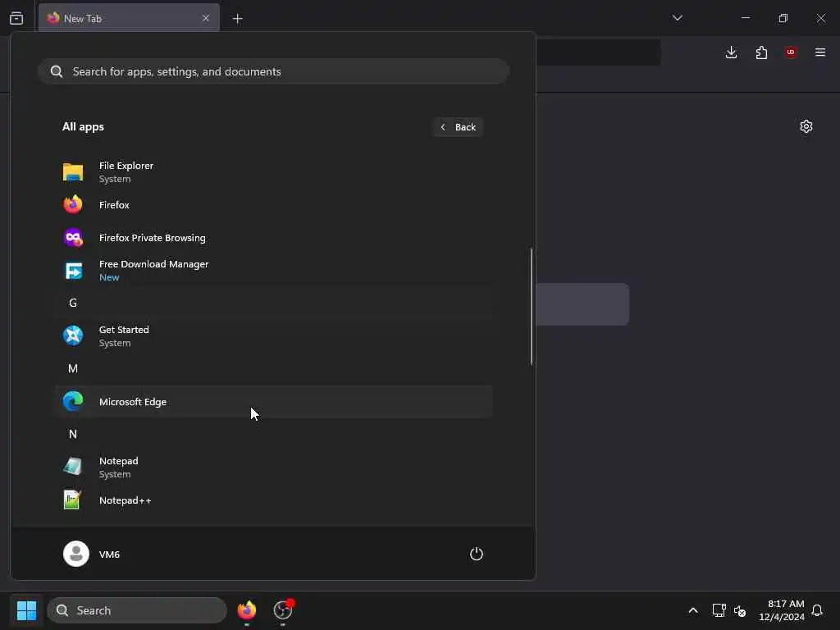Open the notifications bell in tray
Viewport: 840px width, 630px height.
[x=818, y=610]
